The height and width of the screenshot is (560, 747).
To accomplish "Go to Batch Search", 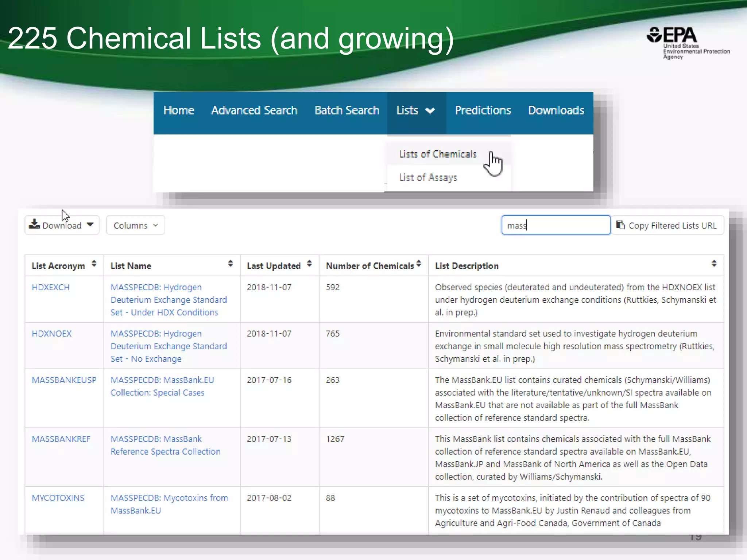I will [347, 110].
